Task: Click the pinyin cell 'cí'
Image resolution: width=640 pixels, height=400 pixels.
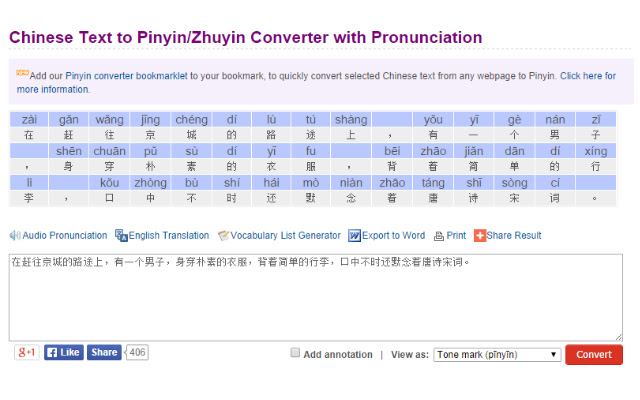Action: [555, 182]
